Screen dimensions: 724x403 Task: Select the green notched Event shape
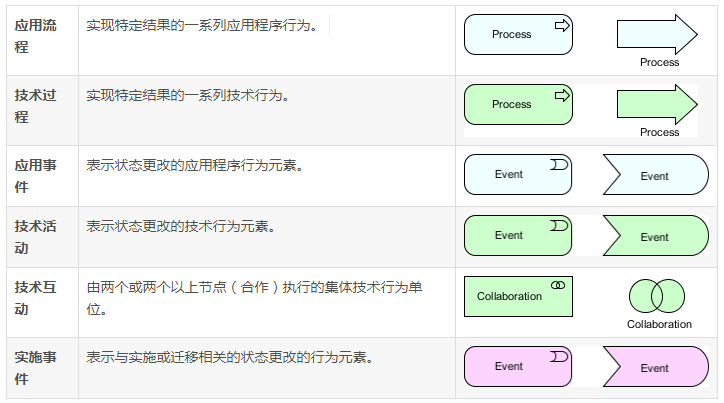coord(656,235)
